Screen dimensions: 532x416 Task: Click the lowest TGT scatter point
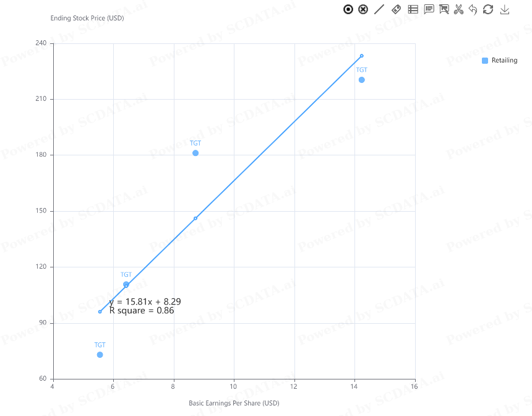click(100, 355)
